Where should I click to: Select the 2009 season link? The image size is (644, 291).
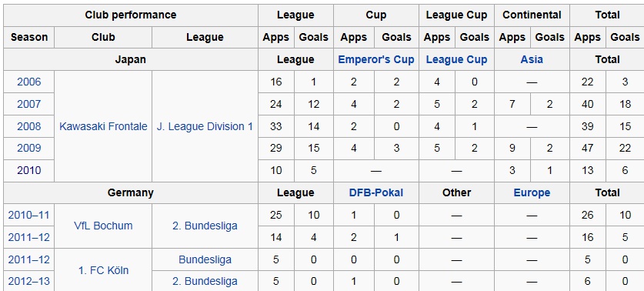tap(28, 149)
